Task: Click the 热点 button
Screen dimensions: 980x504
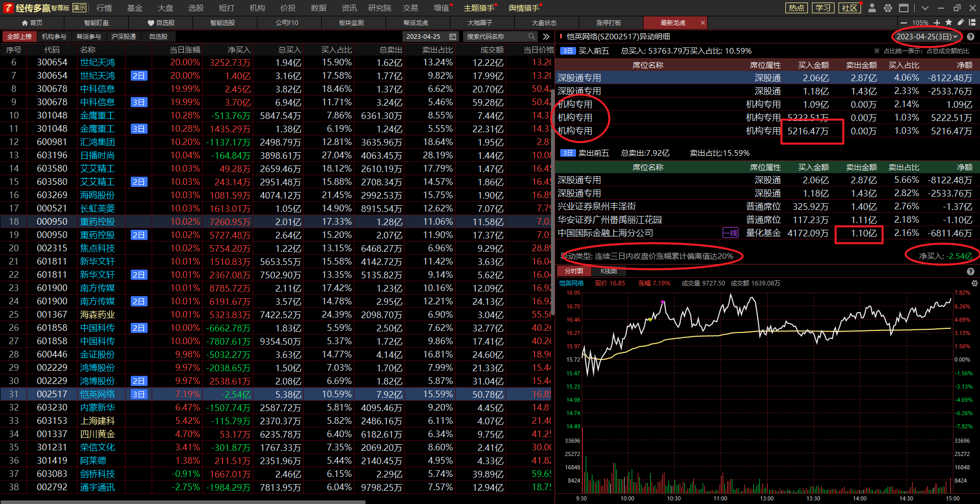Action: point(797,8)
